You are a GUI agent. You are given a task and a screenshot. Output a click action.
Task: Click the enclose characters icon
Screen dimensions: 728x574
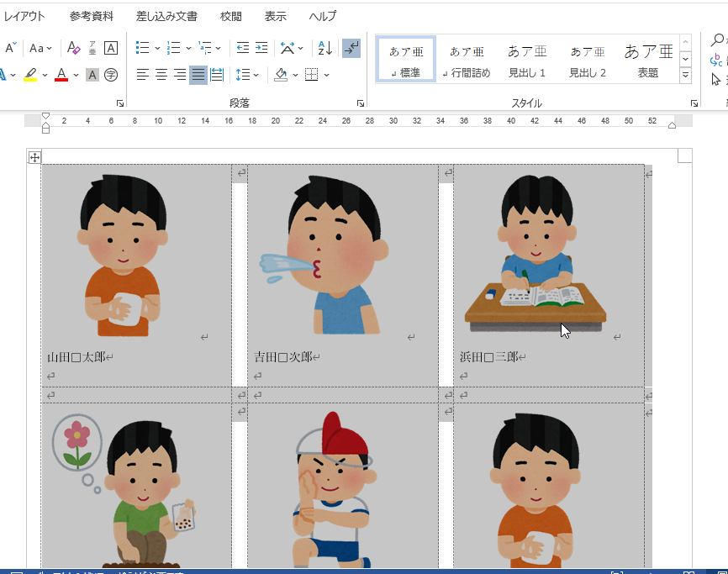tap(110, 76)
